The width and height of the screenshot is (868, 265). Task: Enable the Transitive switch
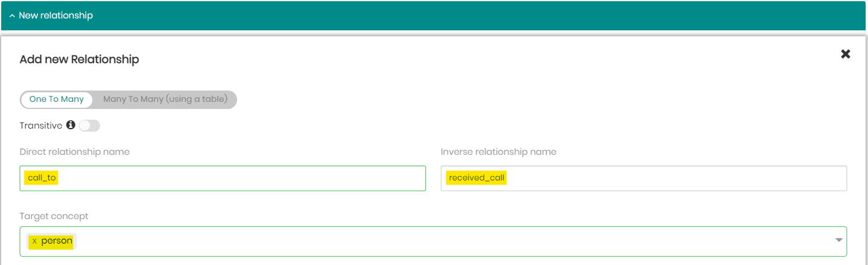point(89,126)
